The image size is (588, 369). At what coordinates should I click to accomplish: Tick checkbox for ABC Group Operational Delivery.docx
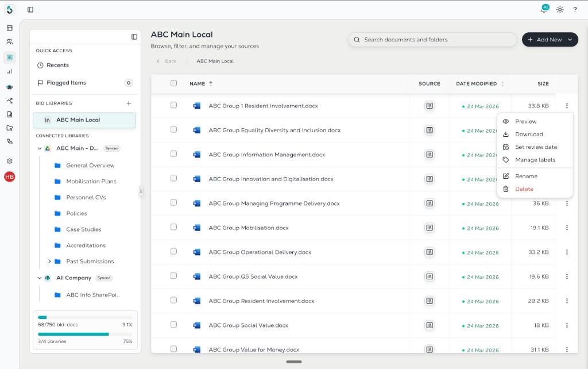(173, 252)
